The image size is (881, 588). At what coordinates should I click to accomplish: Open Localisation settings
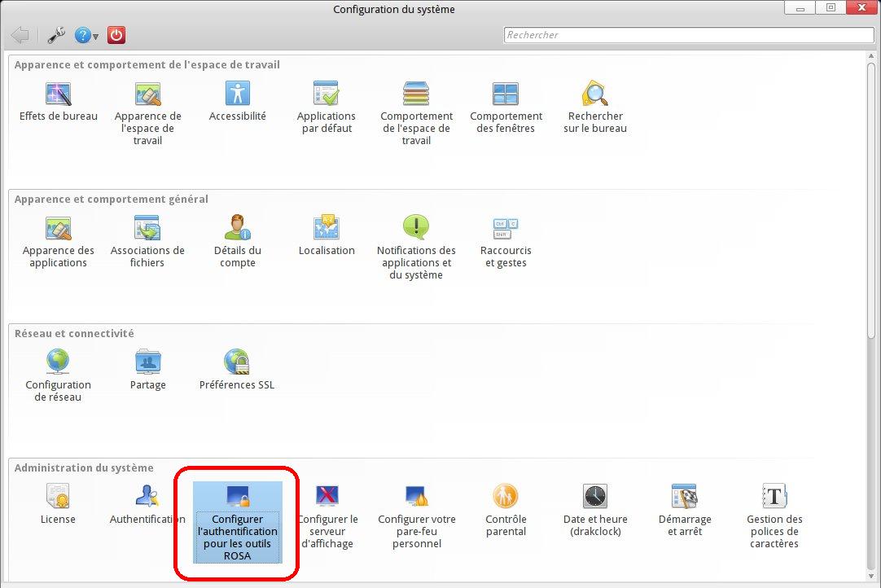(327, 236)
